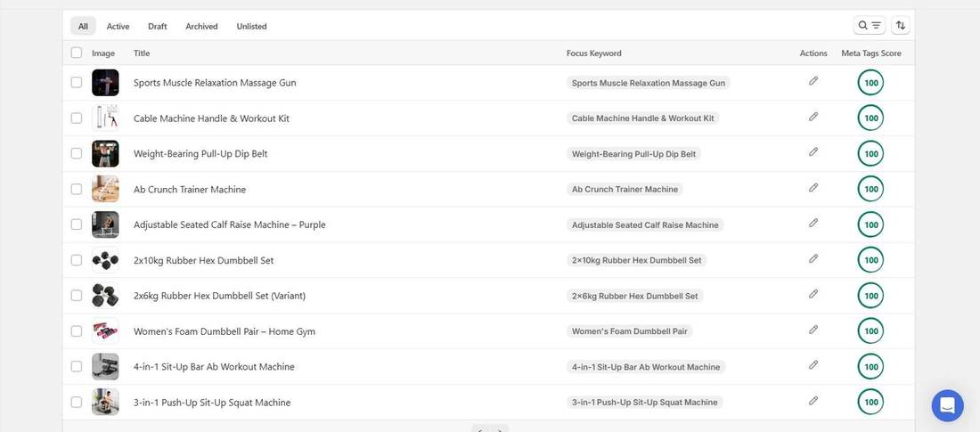Edit Sports Muscle Relaxation Massage Gun pencil
This screenshot has width=980, height=432.
point(813,81)
